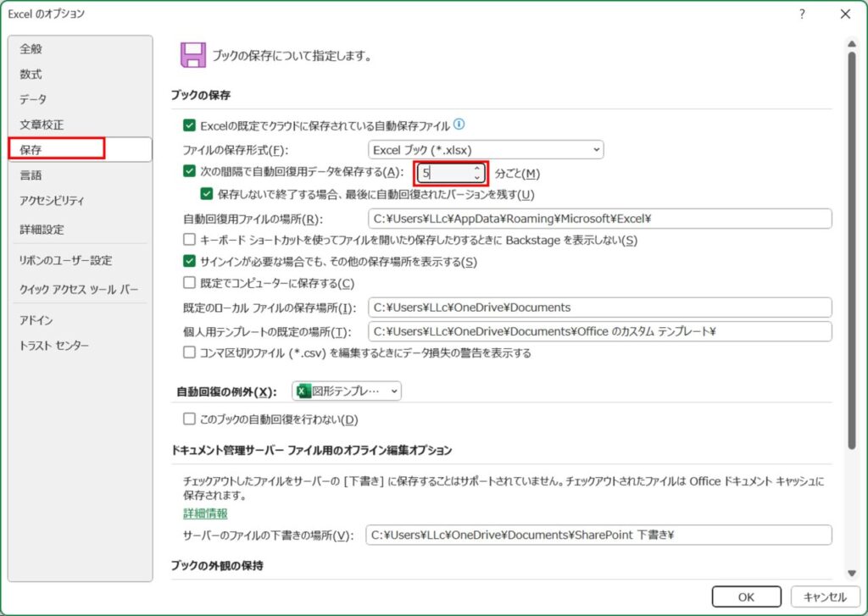Open the アクセシビリティ category
Viewport: 868px width, 616px height.
pos(52,200)
